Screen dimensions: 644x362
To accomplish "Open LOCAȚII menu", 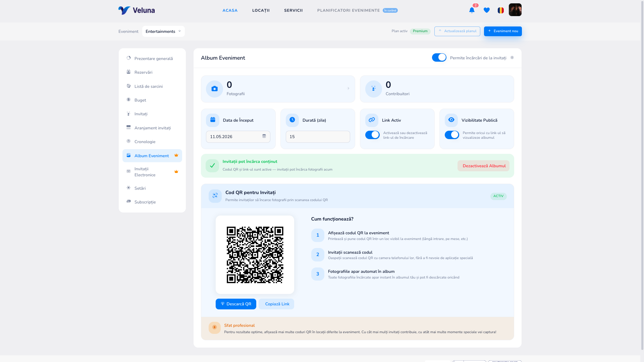I will tap(261, 10).
